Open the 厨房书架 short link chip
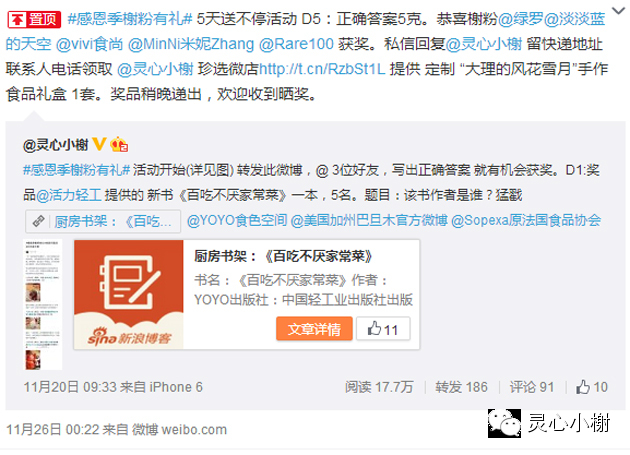The height and width of the screenshot is (455, 630). coord(103,221)
